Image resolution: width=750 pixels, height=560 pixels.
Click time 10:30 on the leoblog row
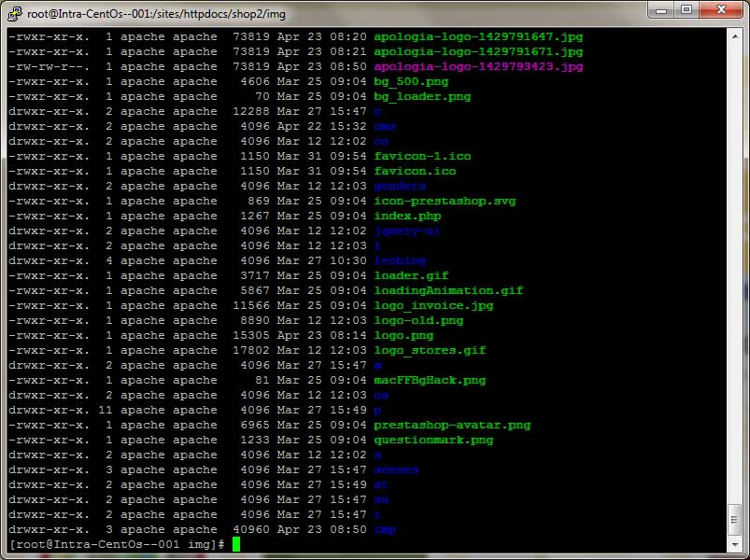pyautogui.click(x=348, y=261)
